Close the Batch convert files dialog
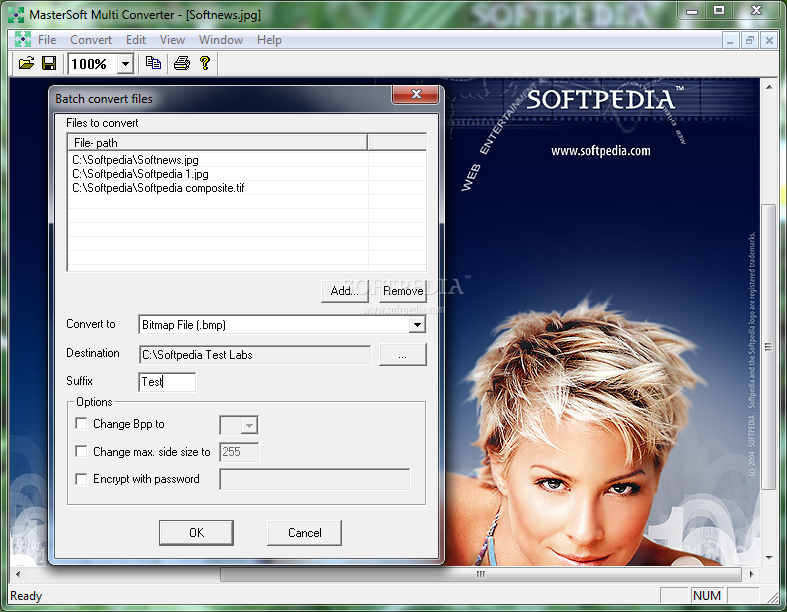The image size is (787, 612). (x=416, y=94)
